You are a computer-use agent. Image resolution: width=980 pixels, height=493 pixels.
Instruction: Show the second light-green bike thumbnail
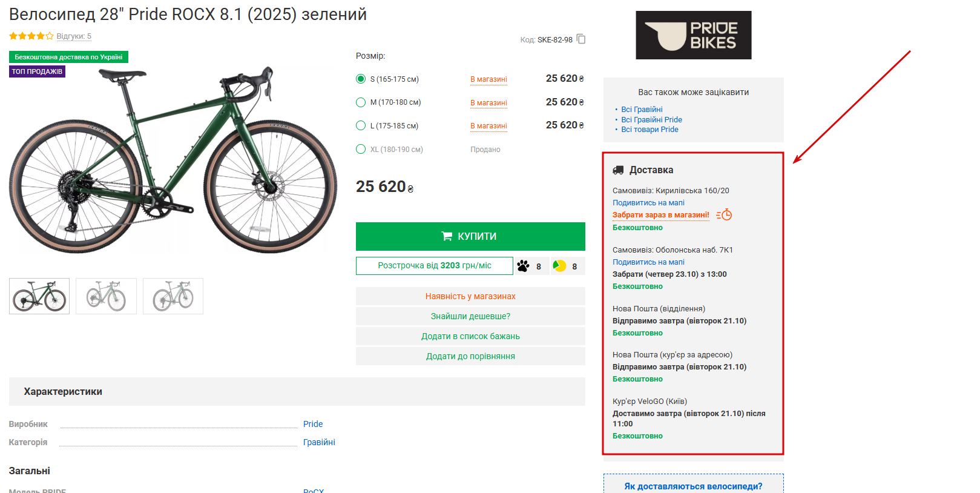click(107, 296)
